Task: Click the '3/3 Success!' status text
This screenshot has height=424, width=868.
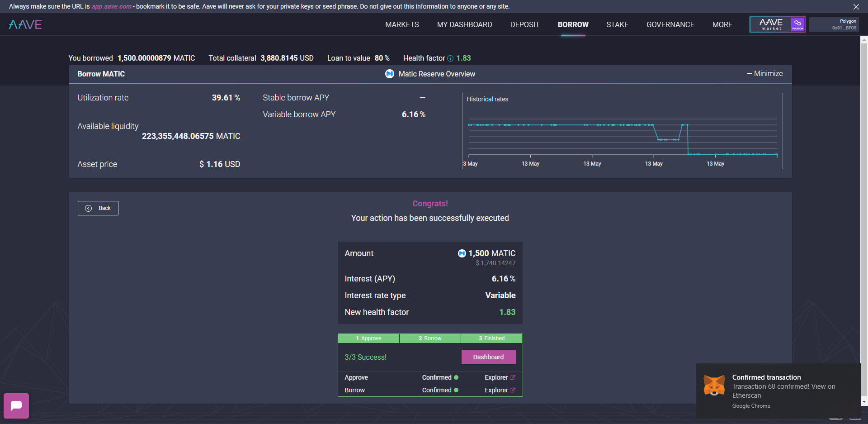Action: click(365, 357)
